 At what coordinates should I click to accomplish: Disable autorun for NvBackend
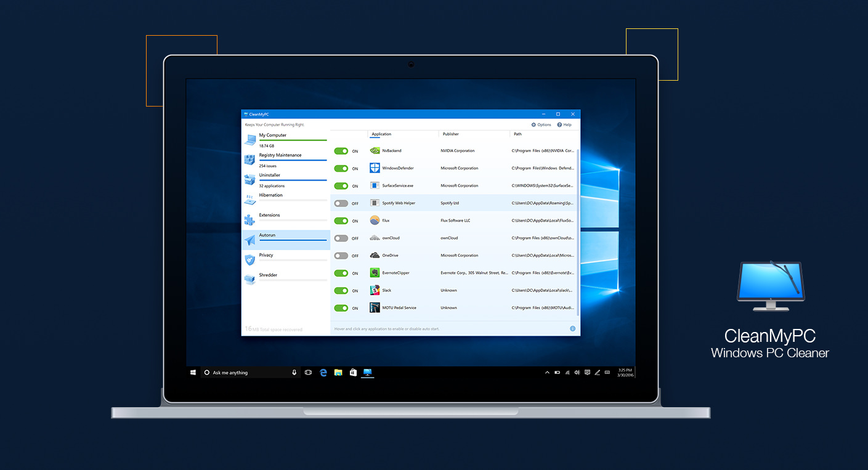342,150
